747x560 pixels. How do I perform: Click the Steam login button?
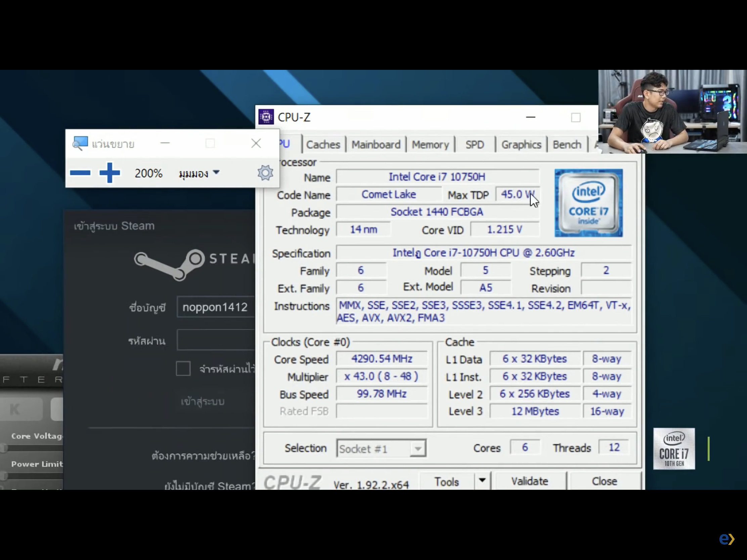(x=203, y=401)
